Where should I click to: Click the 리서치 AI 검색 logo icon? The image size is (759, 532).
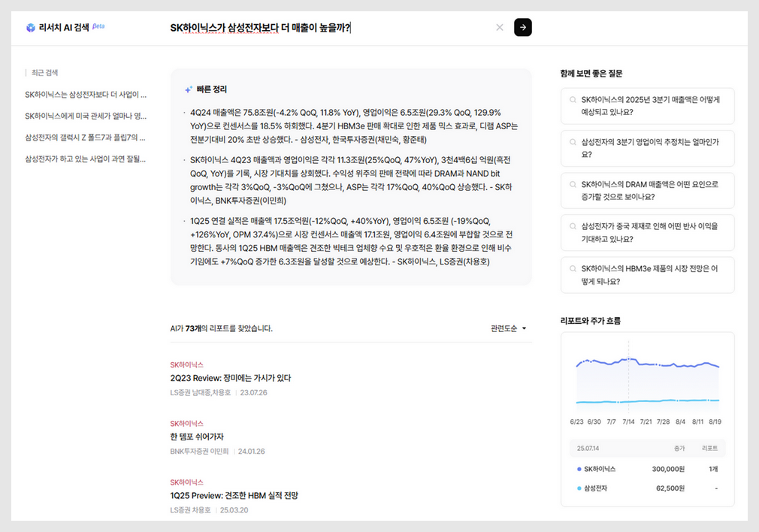tap(31, 28)
